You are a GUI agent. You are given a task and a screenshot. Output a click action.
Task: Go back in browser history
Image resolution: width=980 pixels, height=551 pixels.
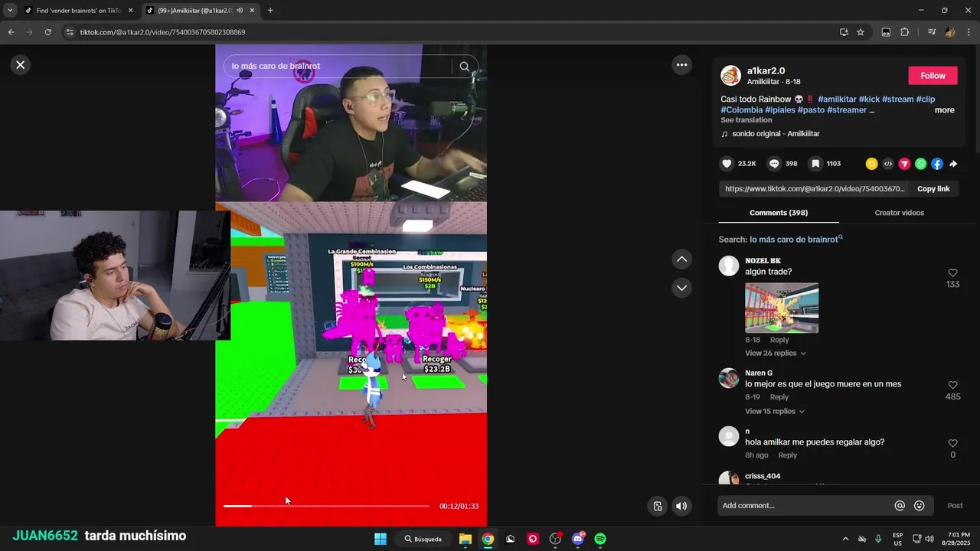[11, 32]
